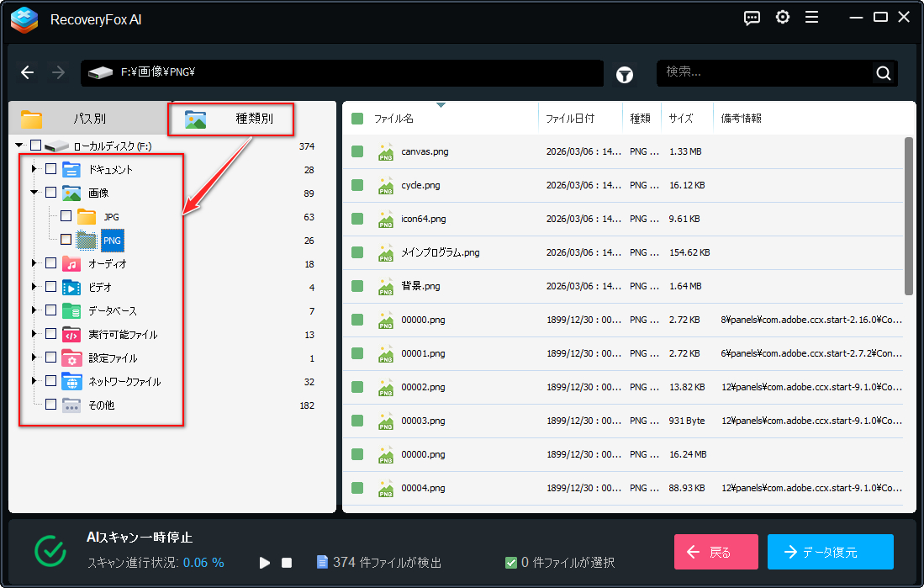Image resolution: width=924 pixels, height=588 pixels.
Task: Toggle the checkbox for cycle.png
Action: tap(357, 185)
